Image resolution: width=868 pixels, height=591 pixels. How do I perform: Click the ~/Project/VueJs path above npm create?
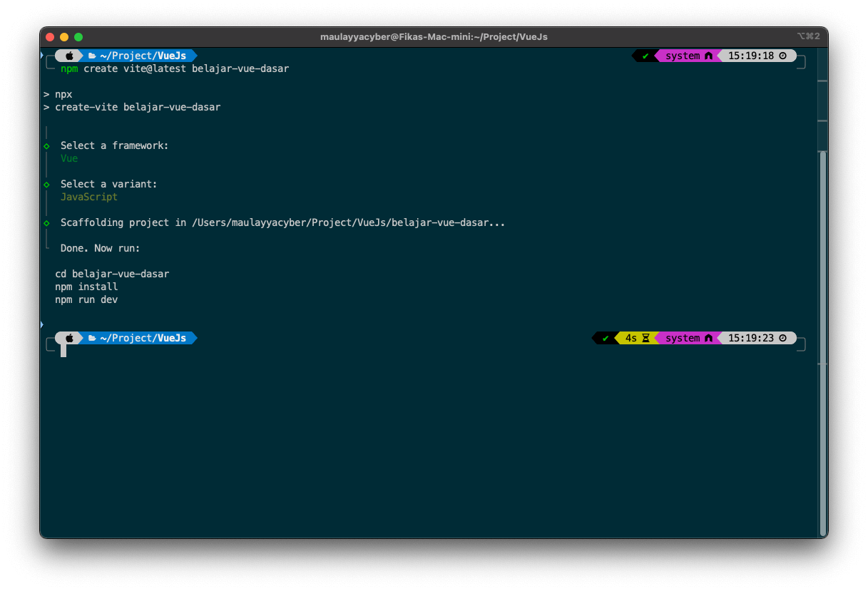click(x=143, y=56)
